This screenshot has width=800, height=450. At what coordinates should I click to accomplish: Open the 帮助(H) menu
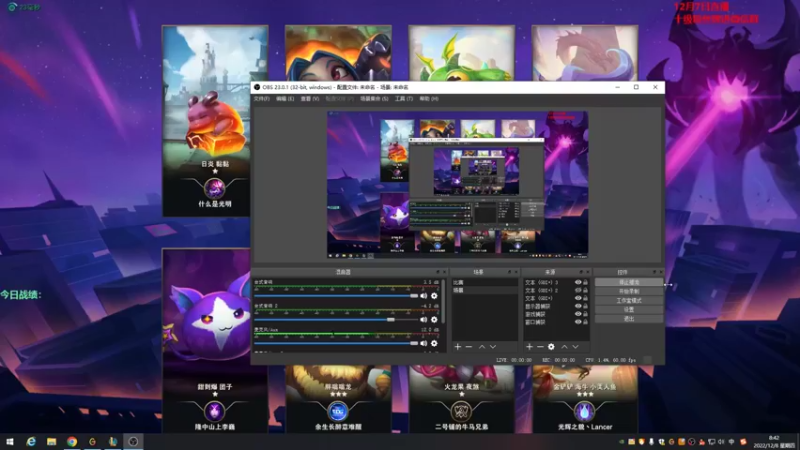429,98
